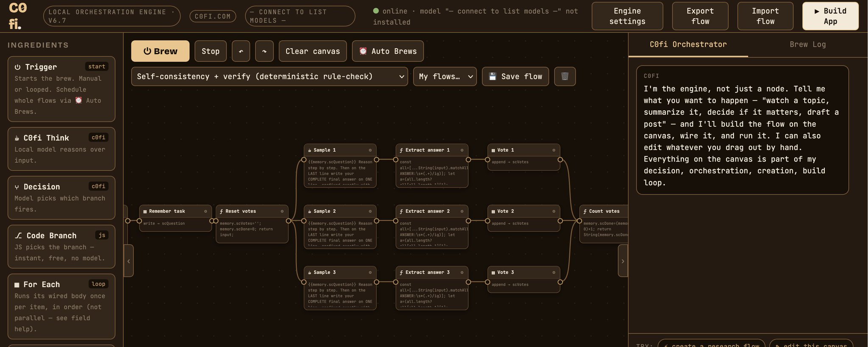The height and width of the screenshot is (347, 868).
Task: Click the Local Orchestration Engine version pill
Action: (112, 16)
